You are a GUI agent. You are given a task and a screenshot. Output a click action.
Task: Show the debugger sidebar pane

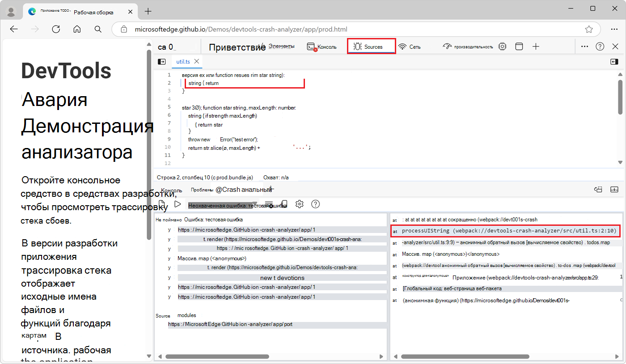click(x=614, y=62)
